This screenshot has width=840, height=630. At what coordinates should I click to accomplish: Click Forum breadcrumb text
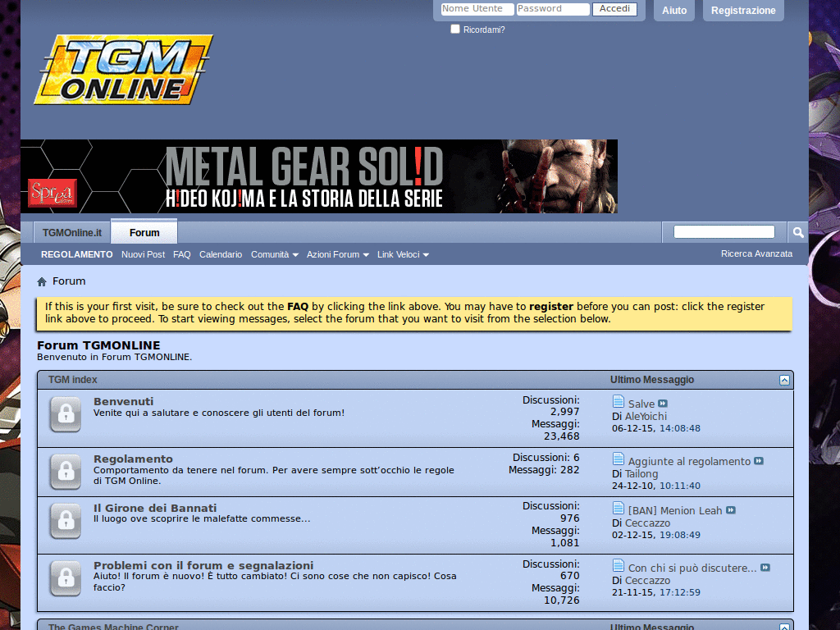(69, 281)
